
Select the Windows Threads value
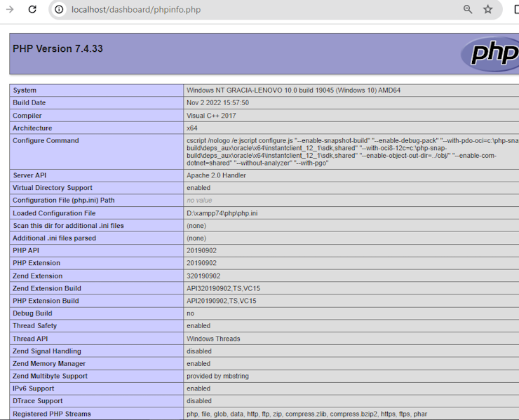[213, 339]
